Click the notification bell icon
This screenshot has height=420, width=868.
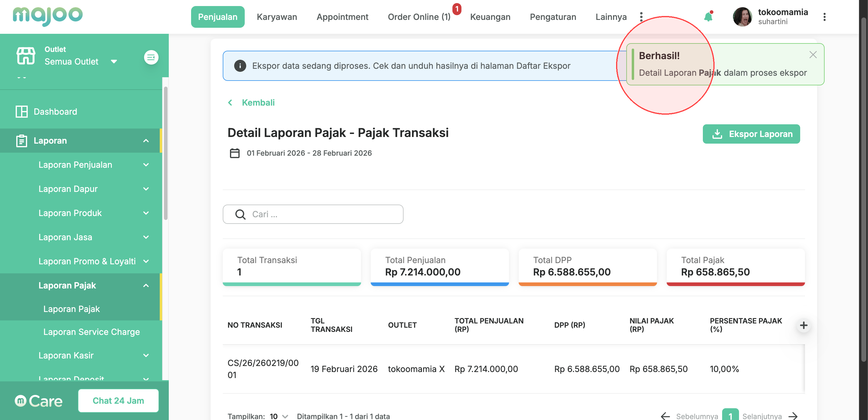[708, 17]
